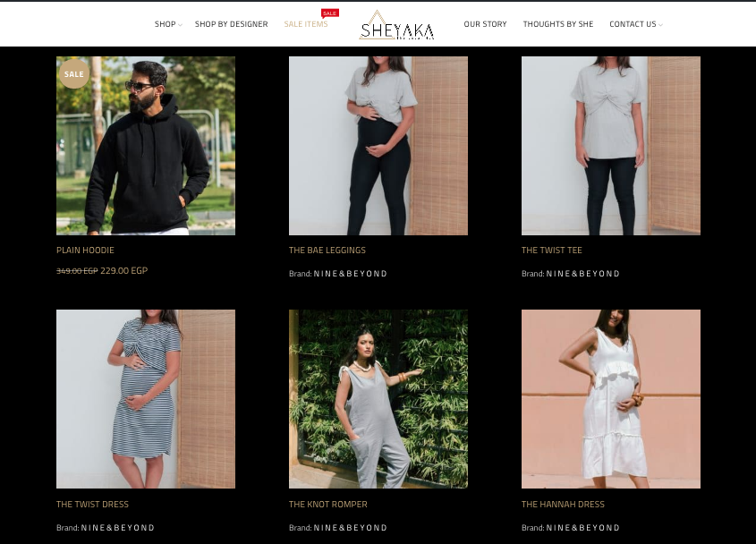Open Thoughts By She page
756x544 pixels.
pyautogui.click(x=558, y=24)
